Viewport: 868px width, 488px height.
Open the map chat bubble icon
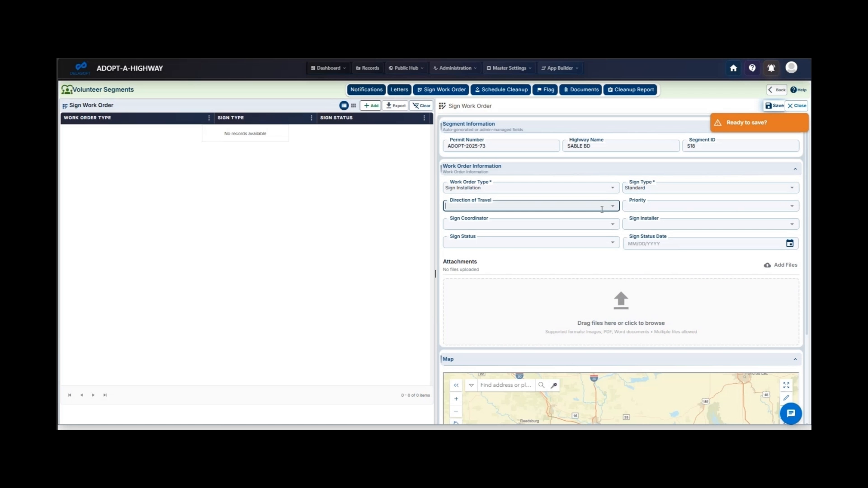tap(790, 413)
